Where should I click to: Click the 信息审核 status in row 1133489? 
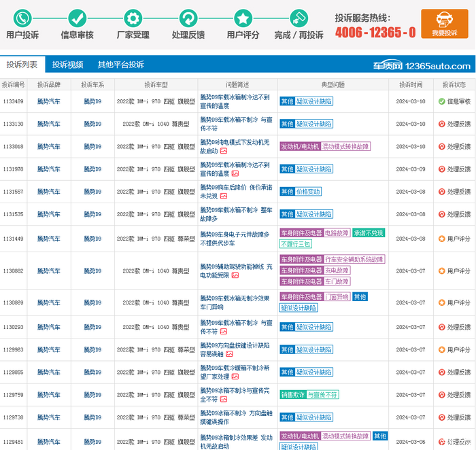[454, 101]
